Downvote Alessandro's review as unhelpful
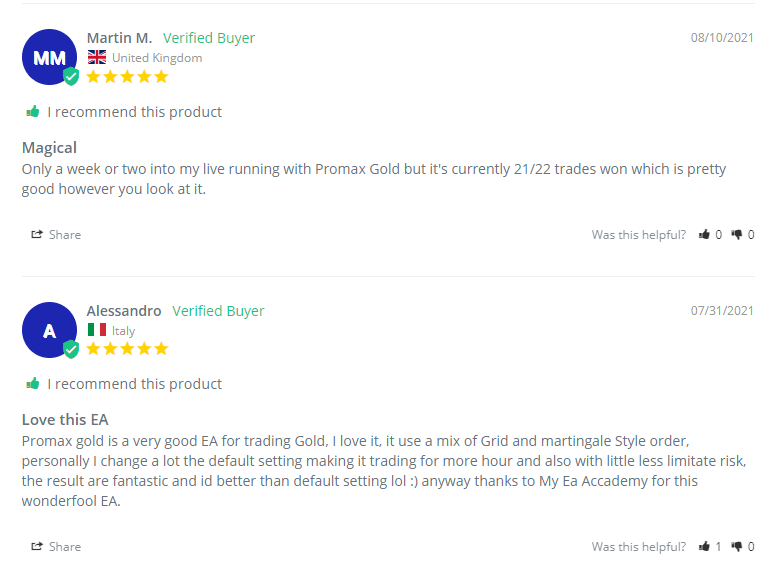Screen dimensions: 782x582 click(x=737, y=547)
